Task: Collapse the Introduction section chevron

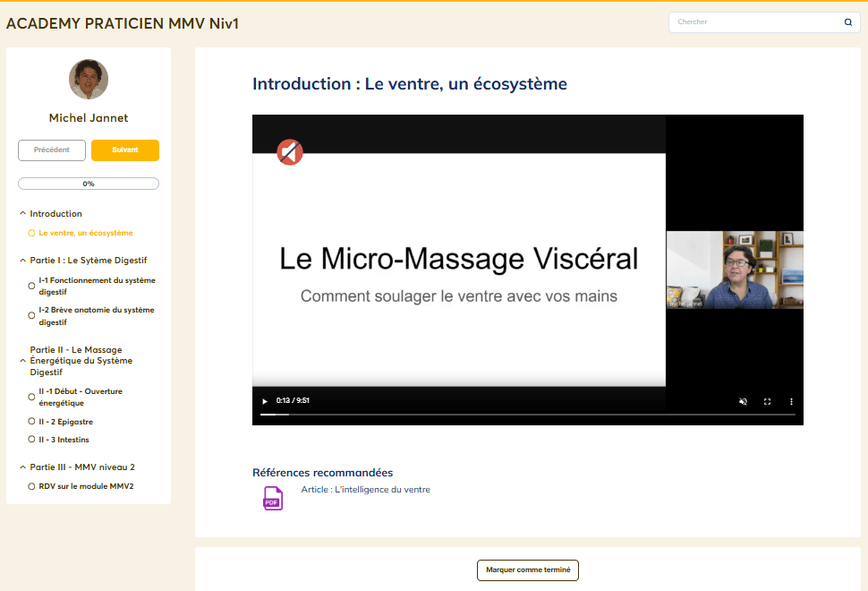Action: pos(22,213)
